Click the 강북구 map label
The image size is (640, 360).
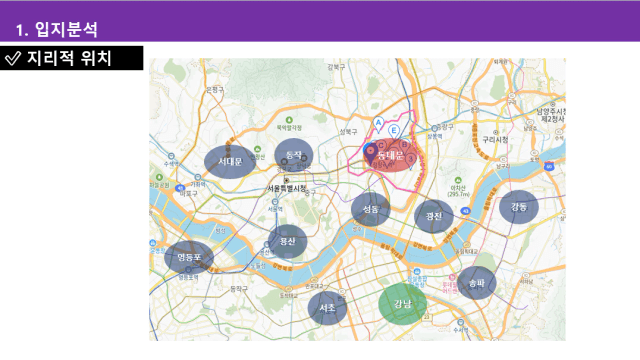336,67
